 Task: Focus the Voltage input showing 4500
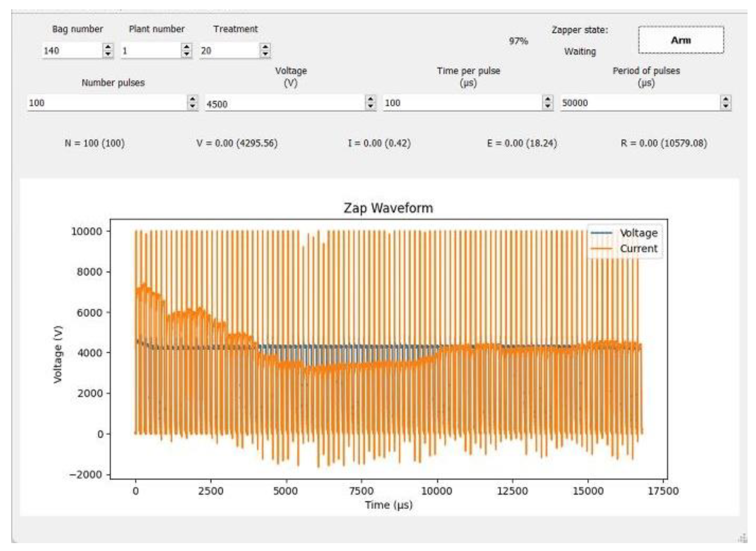[x=284, y=104]
